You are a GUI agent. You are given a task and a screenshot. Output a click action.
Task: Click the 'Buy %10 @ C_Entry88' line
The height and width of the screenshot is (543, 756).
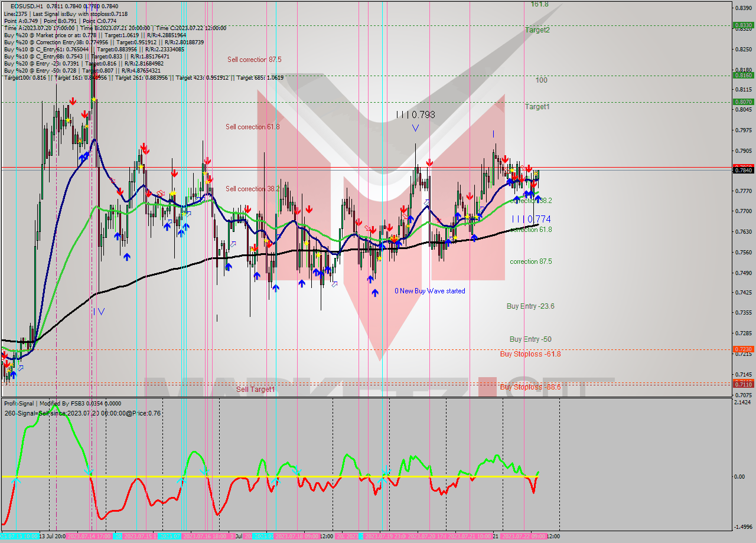pos(87,56)
